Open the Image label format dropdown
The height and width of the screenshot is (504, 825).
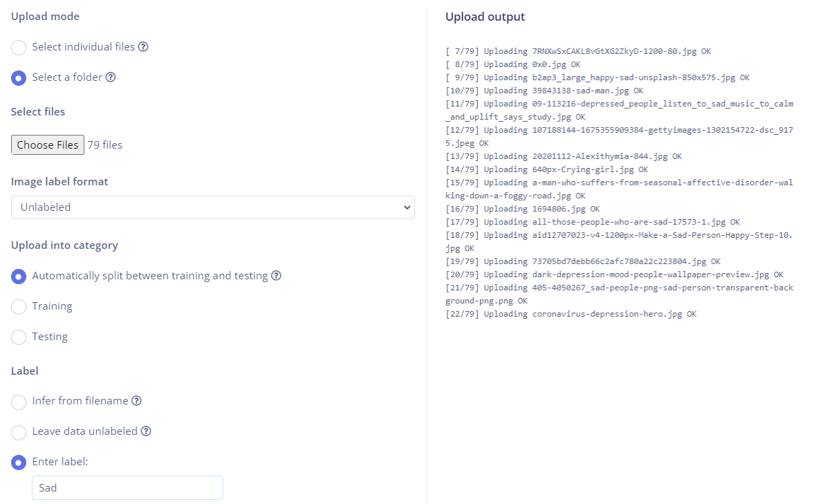pyautogui.click(x=212, y=207)
